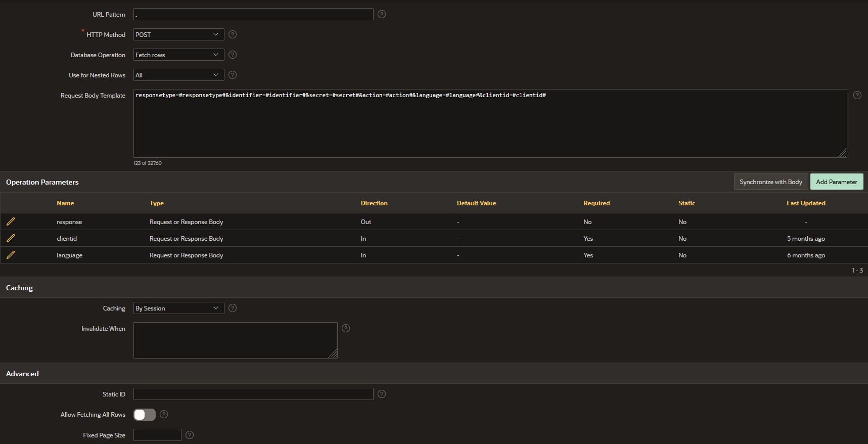The height and width of the screenshot is (444, 868).
Task: Sort by Last Updated column header
Action: 806,203
